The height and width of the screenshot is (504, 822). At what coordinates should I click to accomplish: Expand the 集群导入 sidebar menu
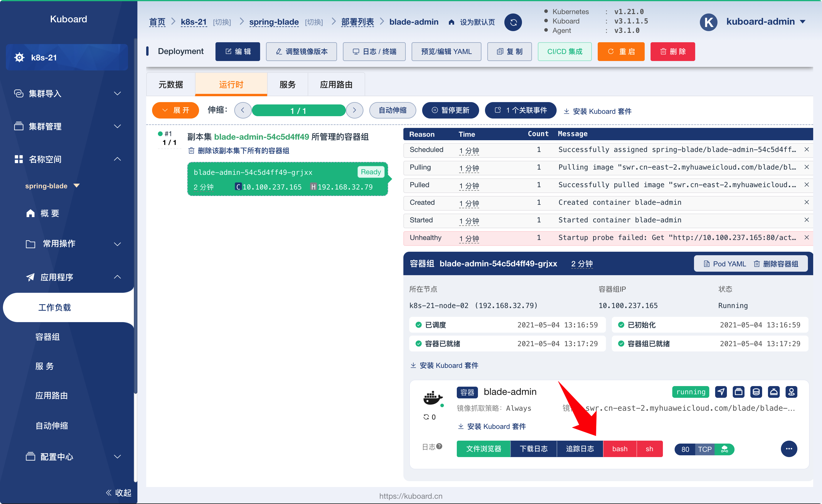pos(117,93)
